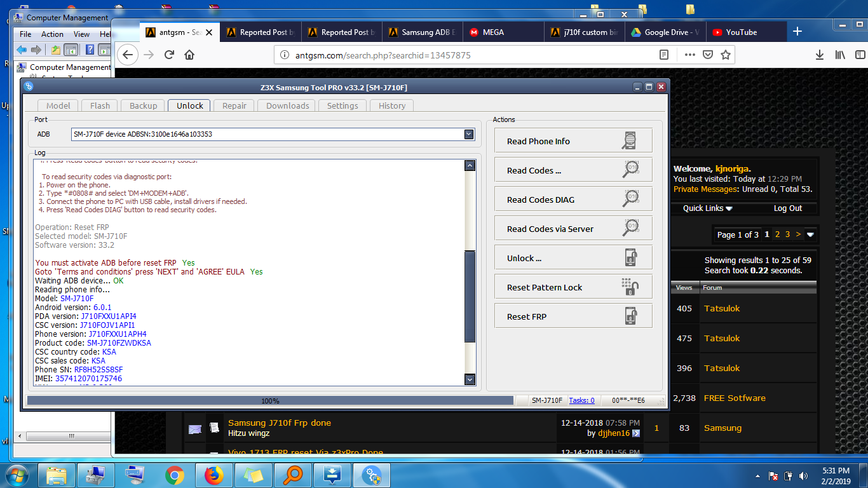Open FREE Sotfware forum link
The image size is (868, 488).
pyautogui.click(x=735, y=398)
